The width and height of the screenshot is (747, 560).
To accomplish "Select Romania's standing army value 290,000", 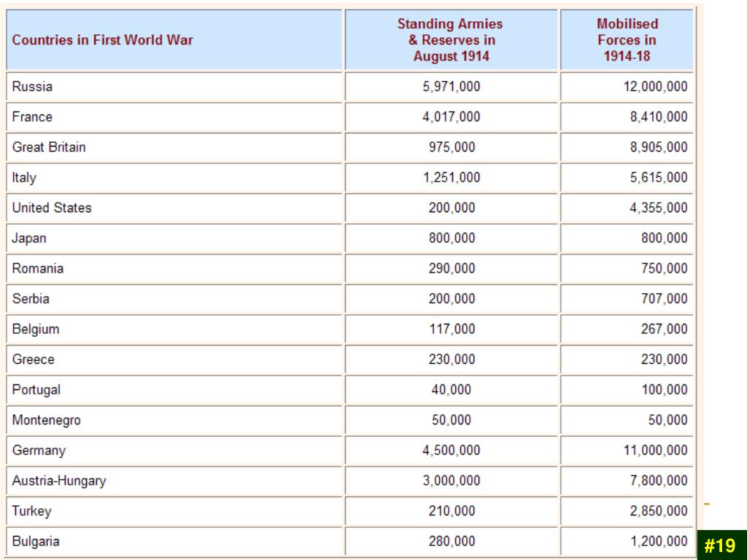I will point(452,268).
